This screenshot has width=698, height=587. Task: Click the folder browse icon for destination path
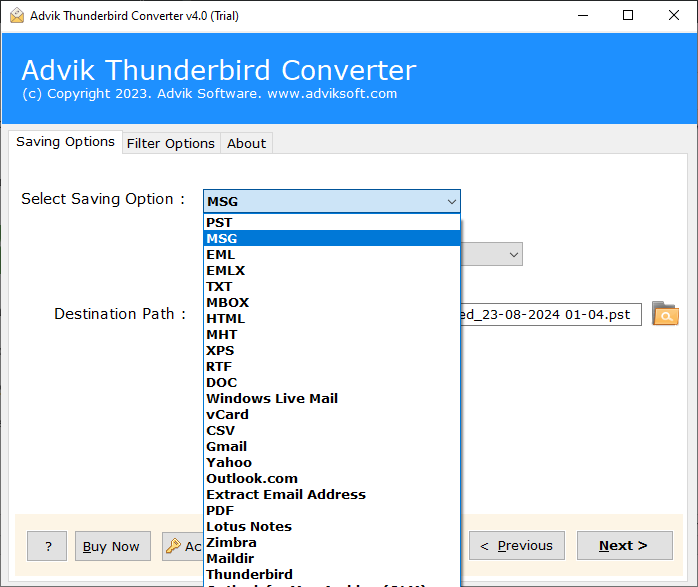665,314
